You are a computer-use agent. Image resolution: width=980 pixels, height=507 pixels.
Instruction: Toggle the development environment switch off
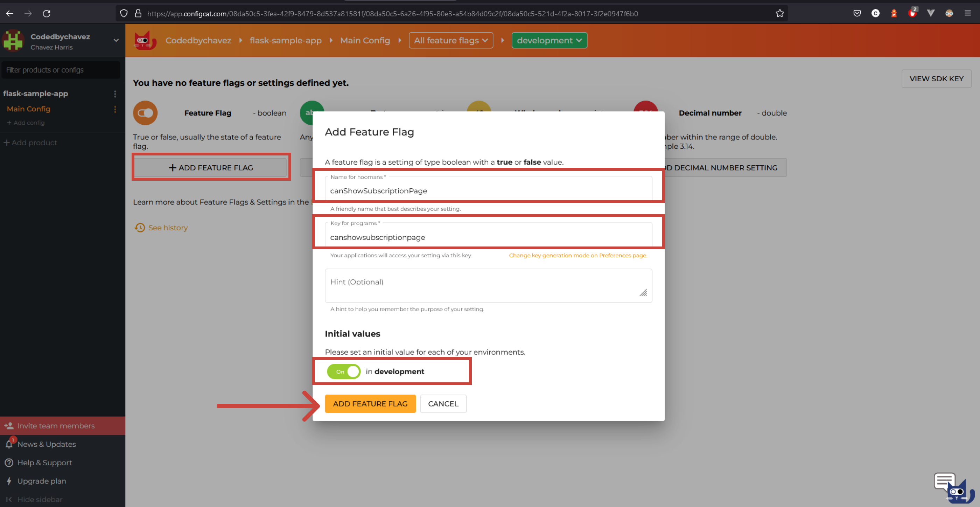[344, 371]
